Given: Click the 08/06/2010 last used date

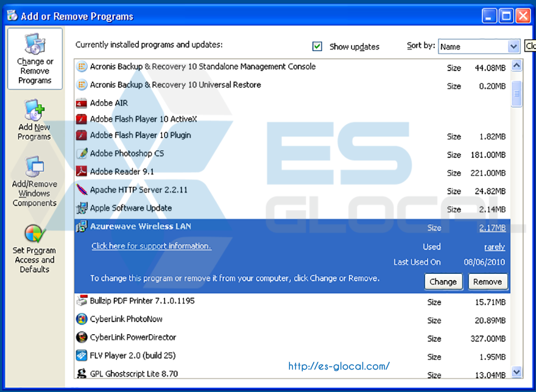Looking at the screenshot, I should pos(484,262).
